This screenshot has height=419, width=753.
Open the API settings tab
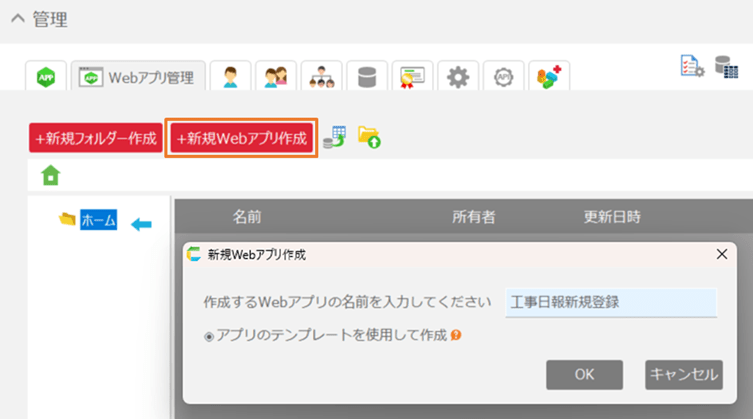coord(503,77)
